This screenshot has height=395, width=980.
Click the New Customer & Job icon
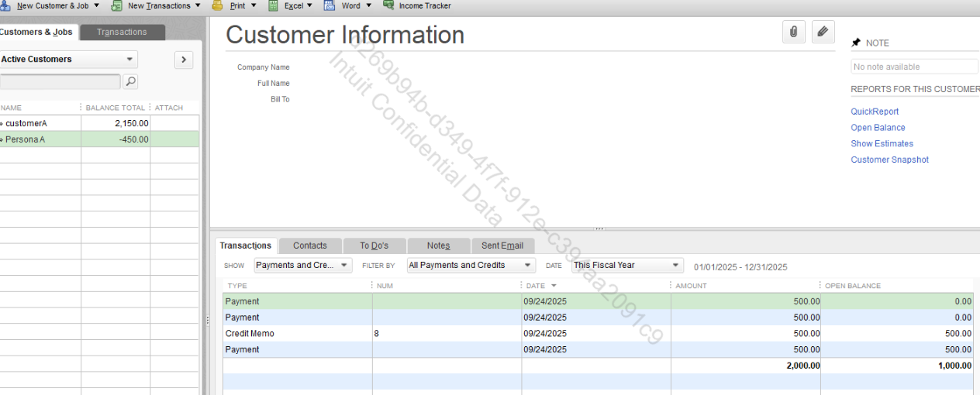click(x=5, y=5)
